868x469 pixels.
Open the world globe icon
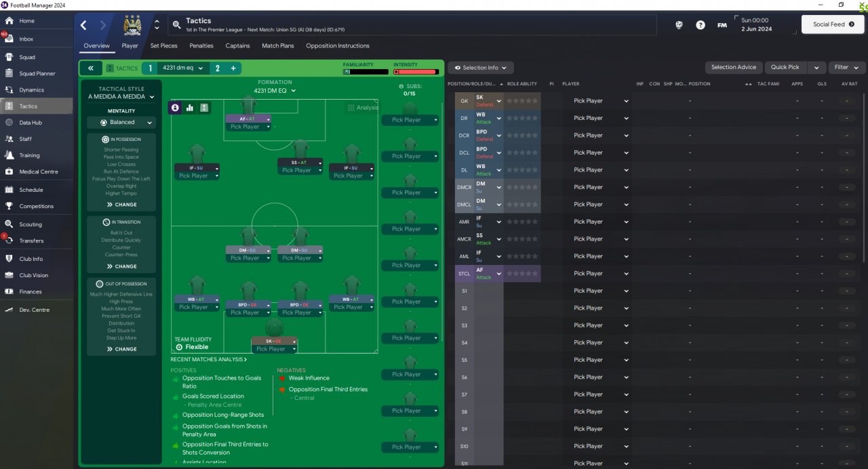(x=679, y=25)
